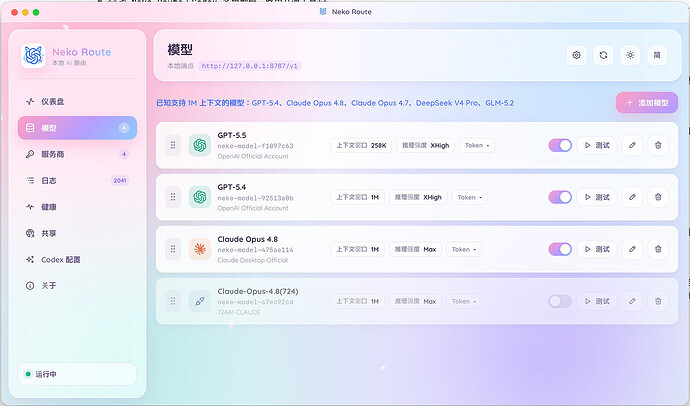Screen dimensions: 690x406
Task: Open the Token dropdown for GPT-5.4
Action: point(470,197)
